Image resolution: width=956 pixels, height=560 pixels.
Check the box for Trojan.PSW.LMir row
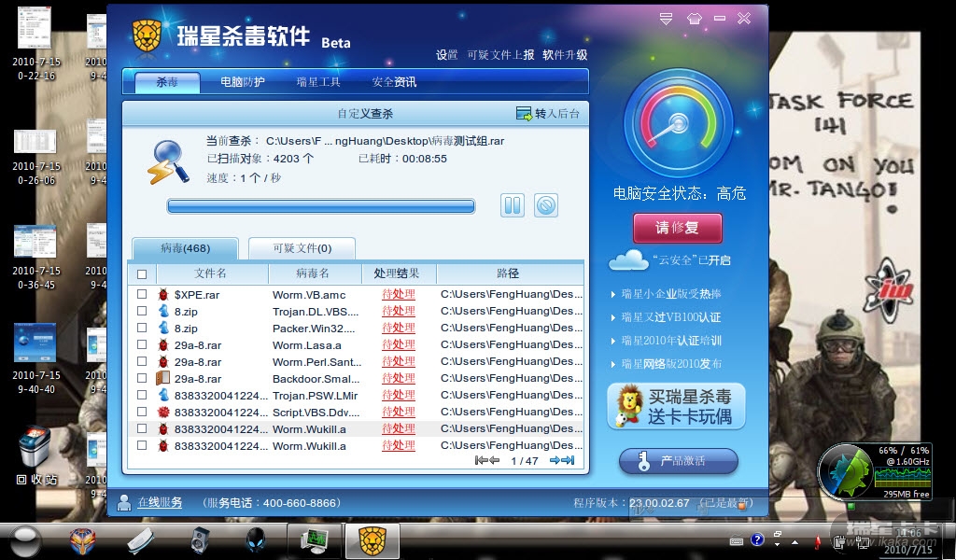142,395
